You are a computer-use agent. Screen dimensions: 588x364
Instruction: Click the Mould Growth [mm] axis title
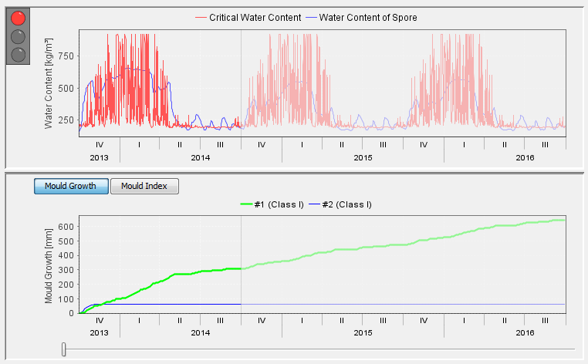tap(49, 264)
